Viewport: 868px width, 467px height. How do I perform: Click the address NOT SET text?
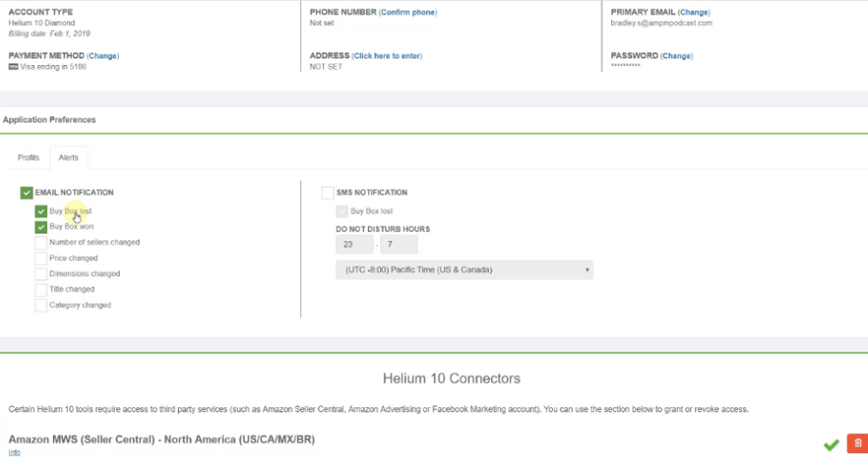click(326, 67)
